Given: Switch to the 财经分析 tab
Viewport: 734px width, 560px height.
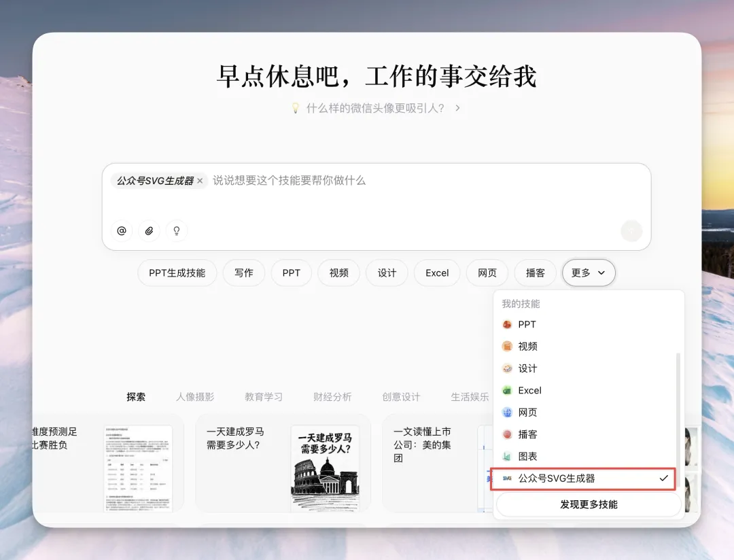Looking at the screenshot, I should (332, 398).
